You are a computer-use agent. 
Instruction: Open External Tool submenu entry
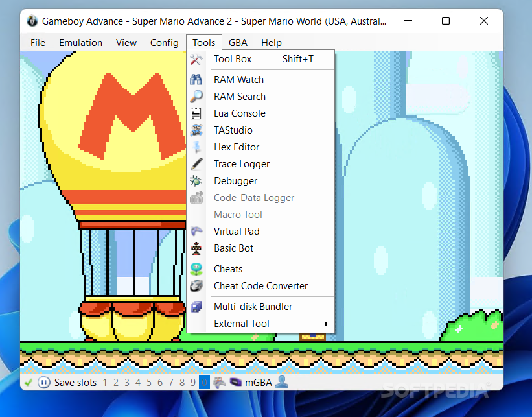click(x=260, y=324)
